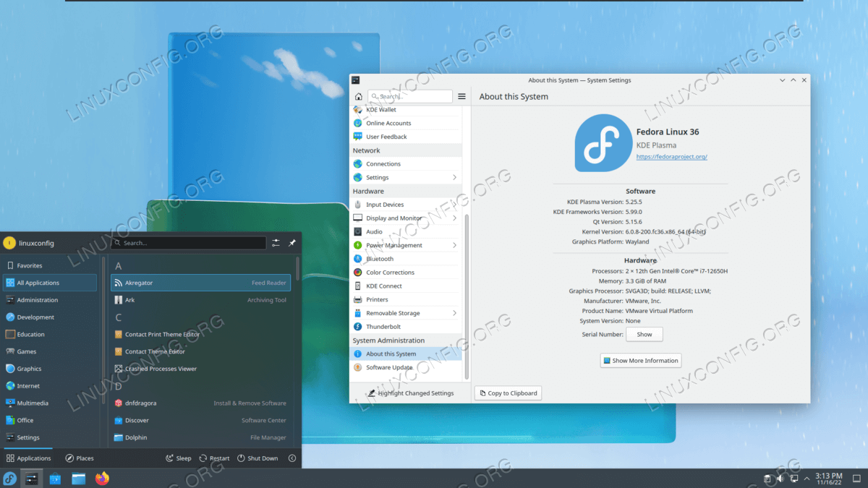Switch to the Applications tab in the launcher
The image size is (868, 488).
pos(29,458)
